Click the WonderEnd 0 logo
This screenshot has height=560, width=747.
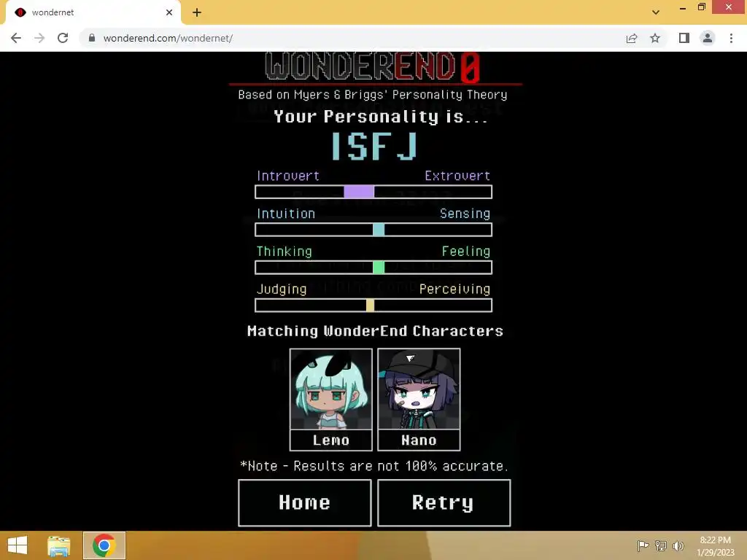point(373,66)
